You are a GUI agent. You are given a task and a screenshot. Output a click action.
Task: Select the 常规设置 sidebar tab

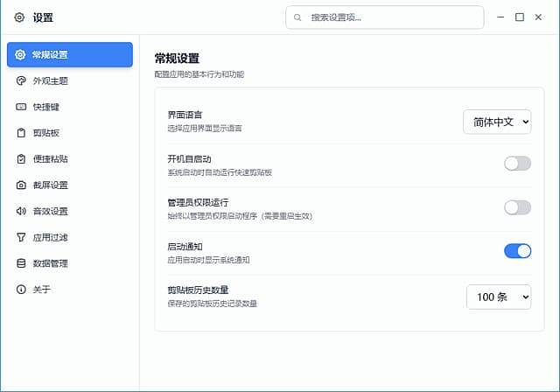tap(70, 55)
